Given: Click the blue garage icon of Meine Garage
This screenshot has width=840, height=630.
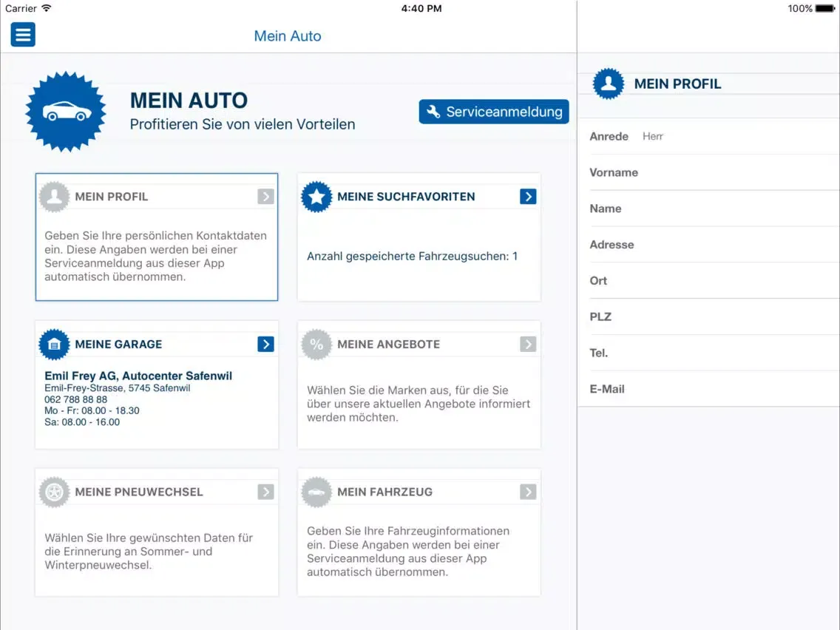Looking at the screenshot, I should [x=54, y=345].
